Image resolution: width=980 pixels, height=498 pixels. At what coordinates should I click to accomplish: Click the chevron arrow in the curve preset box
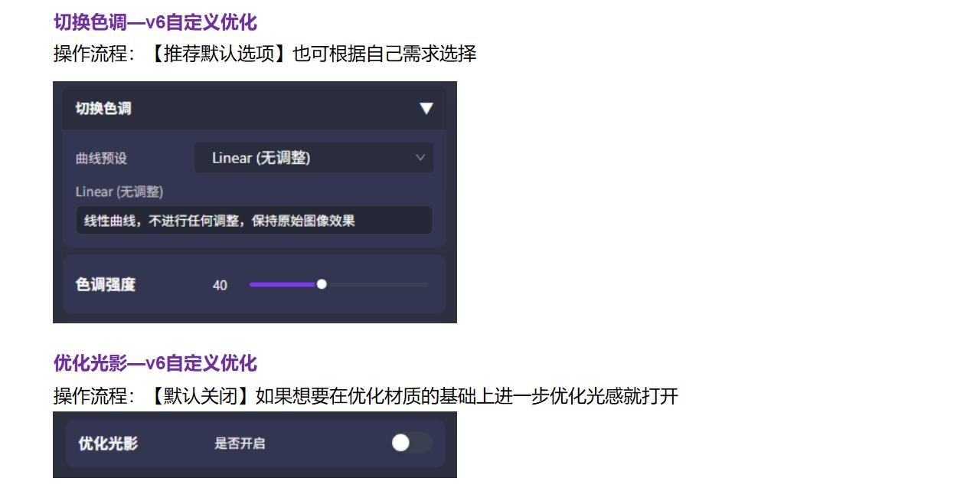[x=420, y=158]
